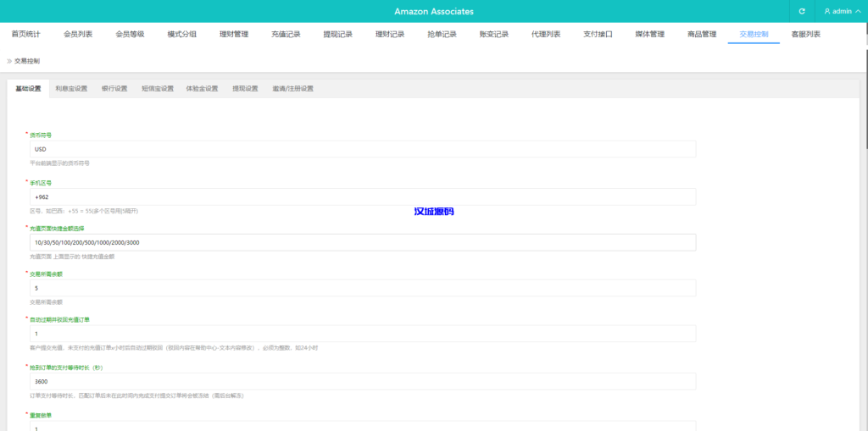Open the 首页统计 menu item

[x=26, y=35]
